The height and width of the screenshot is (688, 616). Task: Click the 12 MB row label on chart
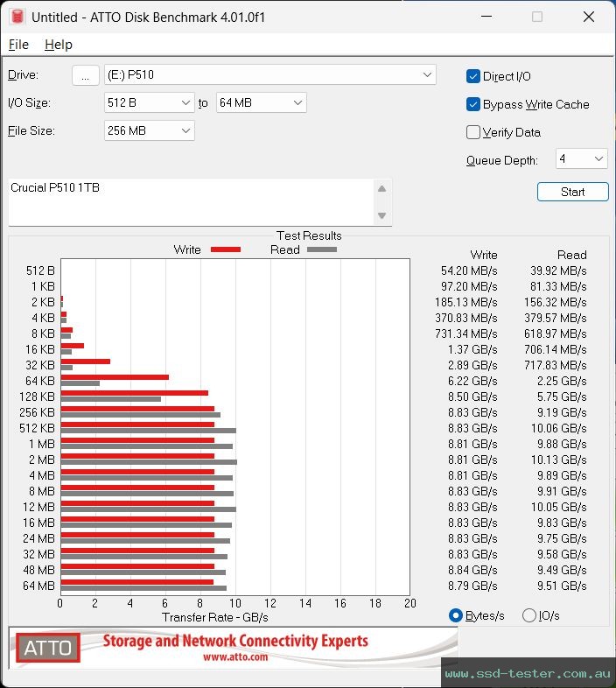(38, 507)
